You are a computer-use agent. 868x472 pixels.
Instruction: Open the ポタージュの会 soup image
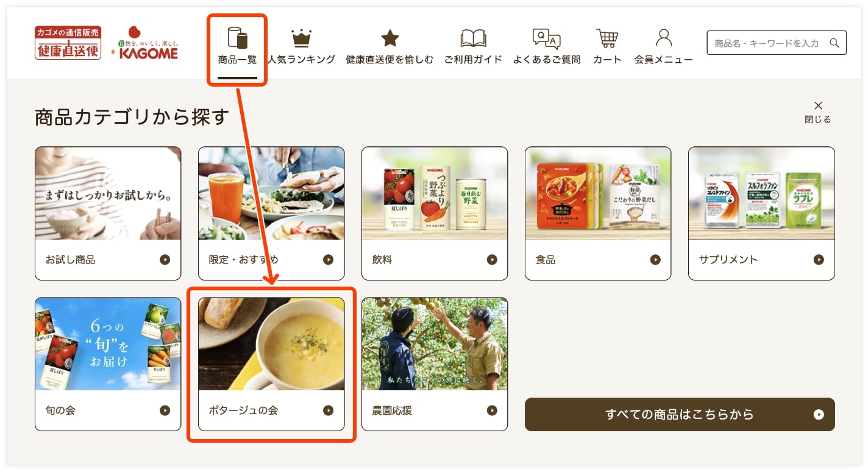pyautogui.click(x=271, y=344)
